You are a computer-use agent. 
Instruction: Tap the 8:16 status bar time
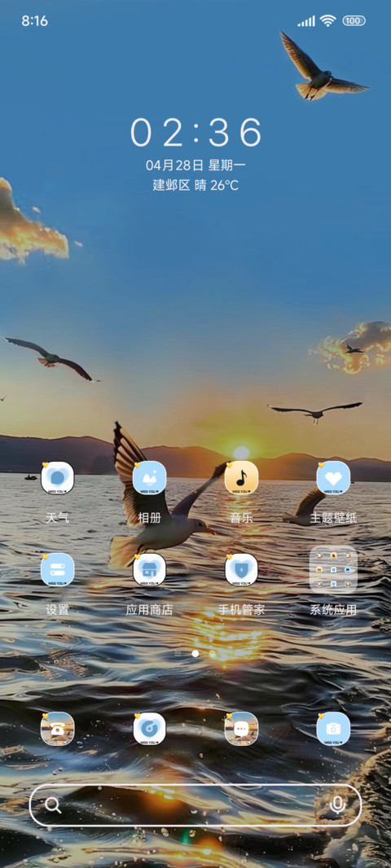pyautogui.click(x=34, y=21)
